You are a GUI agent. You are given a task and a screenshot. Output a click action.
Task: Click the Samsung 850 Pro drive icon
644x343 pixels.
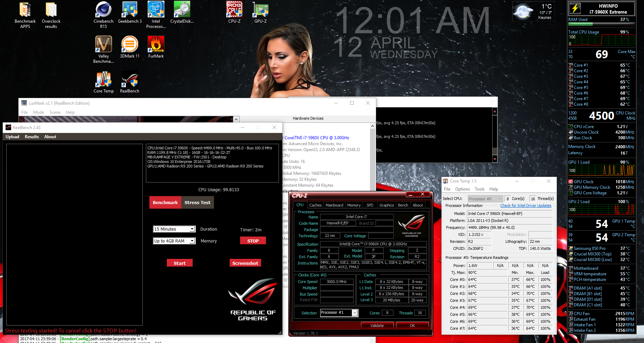tap(571, 248)
